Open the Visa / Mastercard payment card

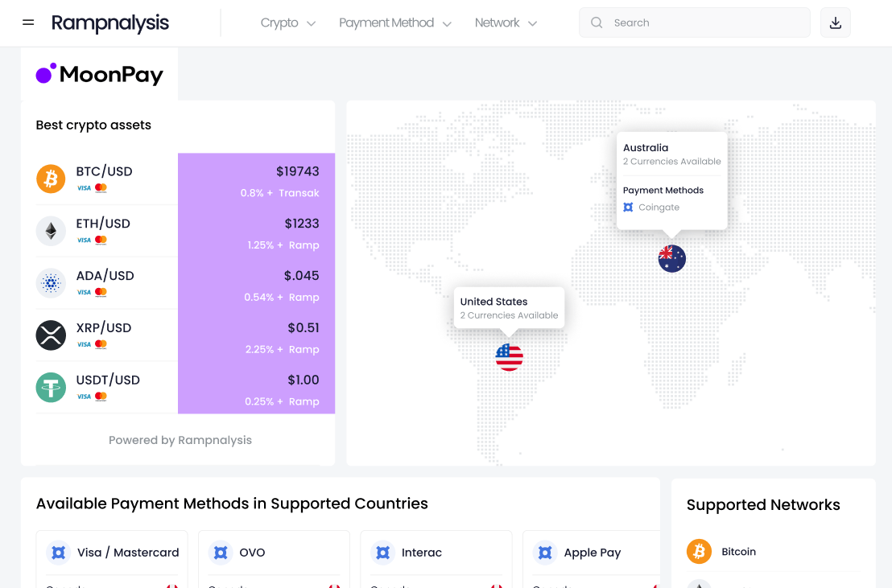112,559
